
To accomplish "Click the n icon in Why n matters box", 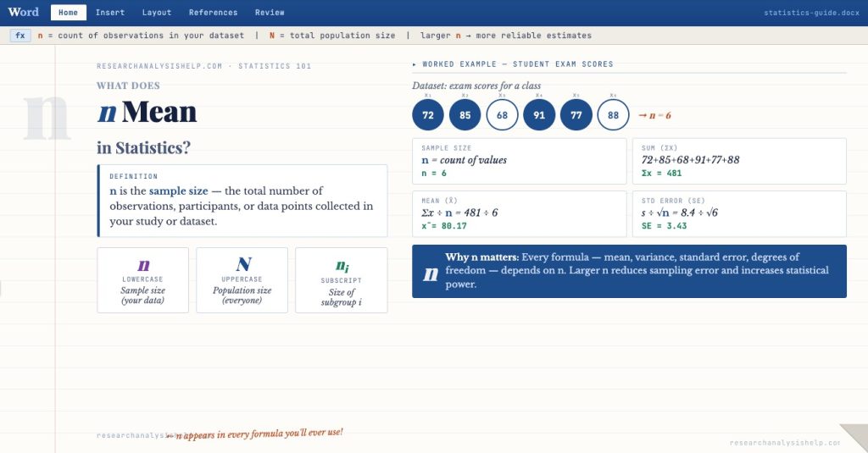I will (431, 273).
